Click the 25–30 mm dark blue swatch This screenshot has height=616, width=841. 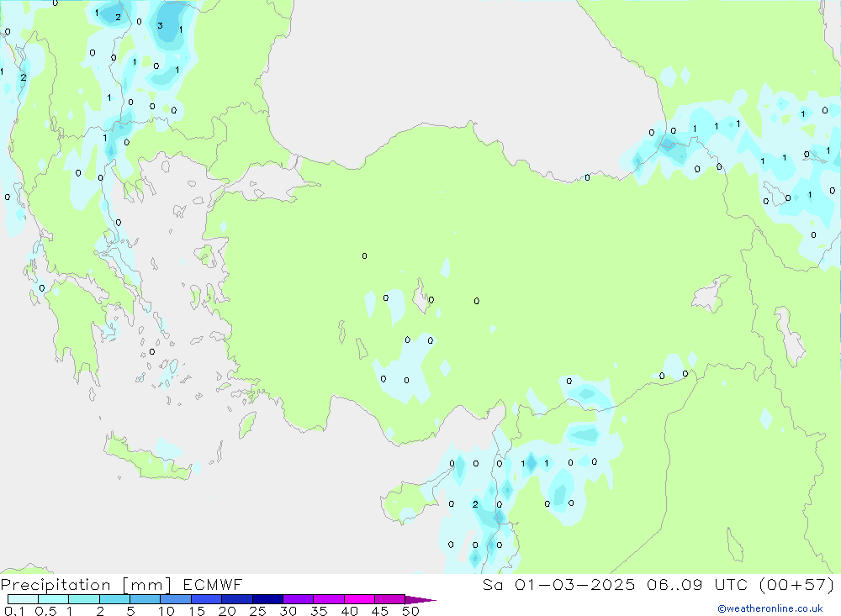pyautogui.click(x=267, y=599)
